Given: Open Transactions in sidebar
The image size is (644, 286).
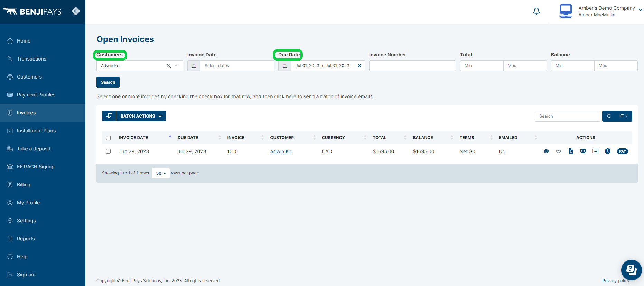Looking at the screenshot, I should [x=43, y=59].
